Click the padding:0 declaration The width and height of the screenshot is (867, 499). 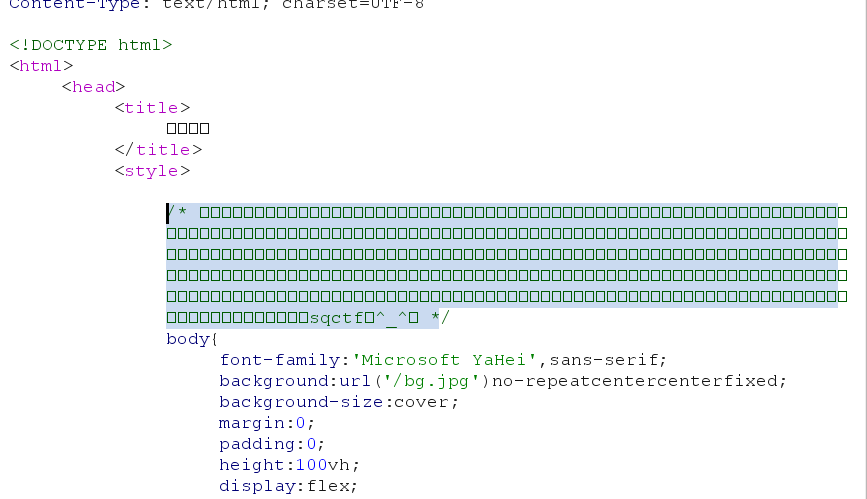tap(272, 444)
